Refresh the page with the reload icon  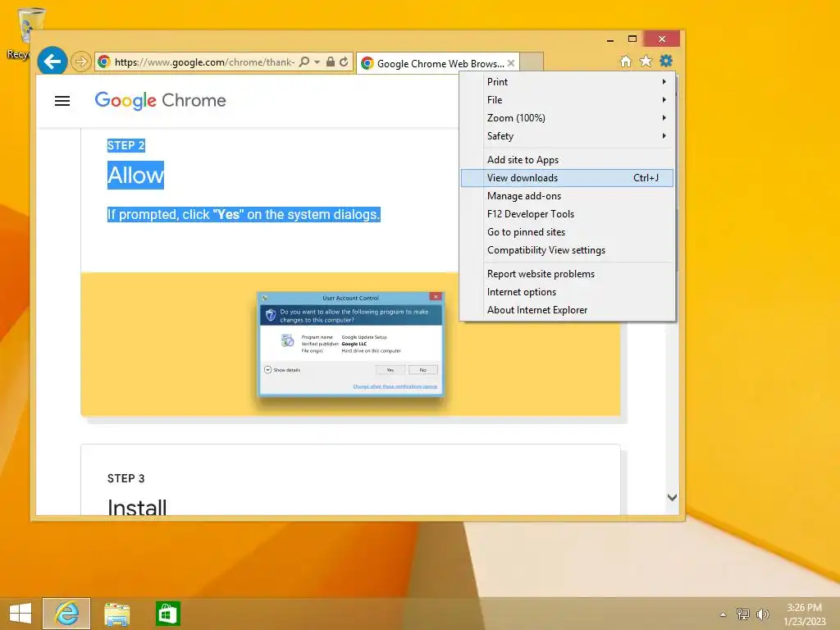click(x=344, y=62)
